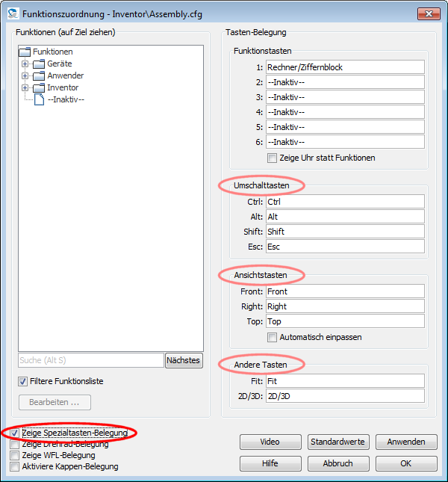Viewport: 448px width, 482px height.
Task: Select function key 1 Rechner/Ziffernblock field
Action: [x=344, y=67]
